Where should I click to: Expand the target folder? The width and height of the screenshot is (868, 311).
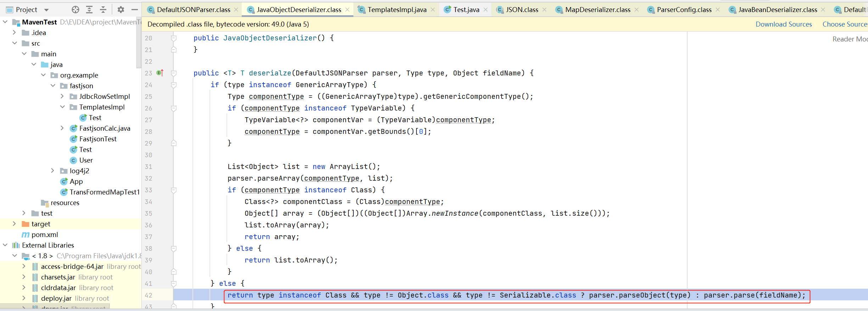pos(15,224)
